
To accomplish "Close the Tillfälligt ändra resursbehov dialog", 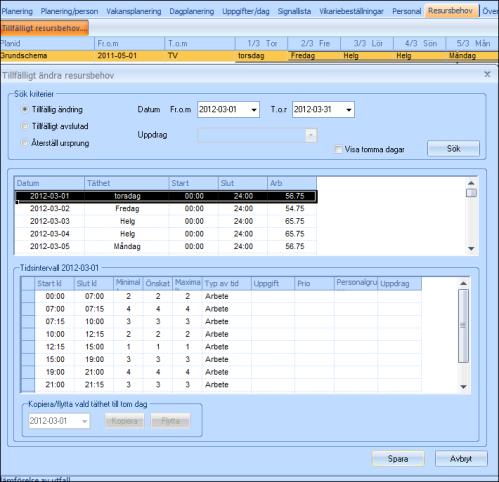I will (x=487, y=74).
